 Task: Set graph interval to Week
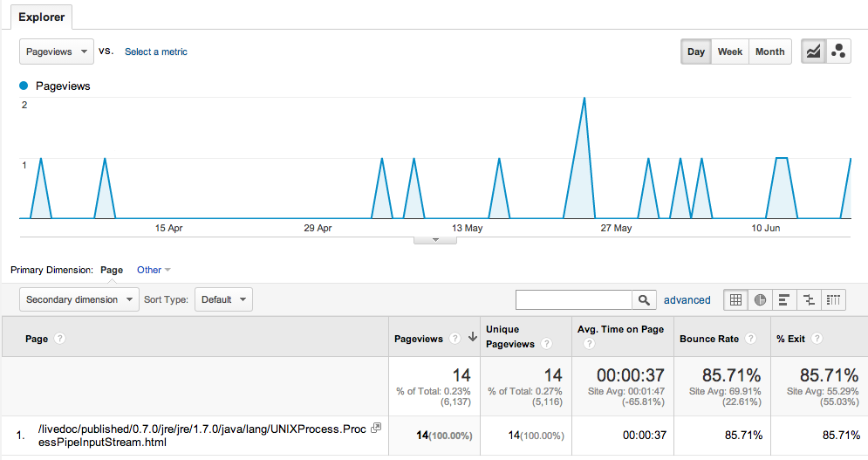tap(729, 51)
